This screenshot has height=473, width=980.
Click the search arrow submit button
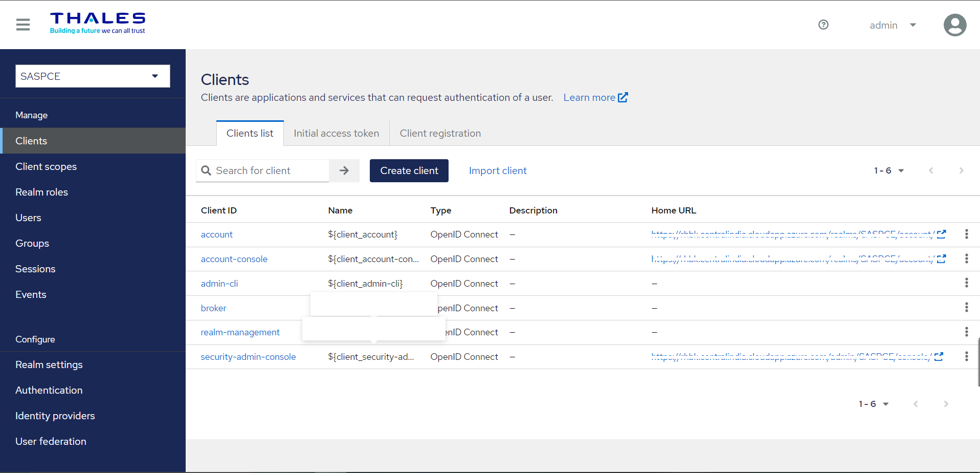point(344,170)
